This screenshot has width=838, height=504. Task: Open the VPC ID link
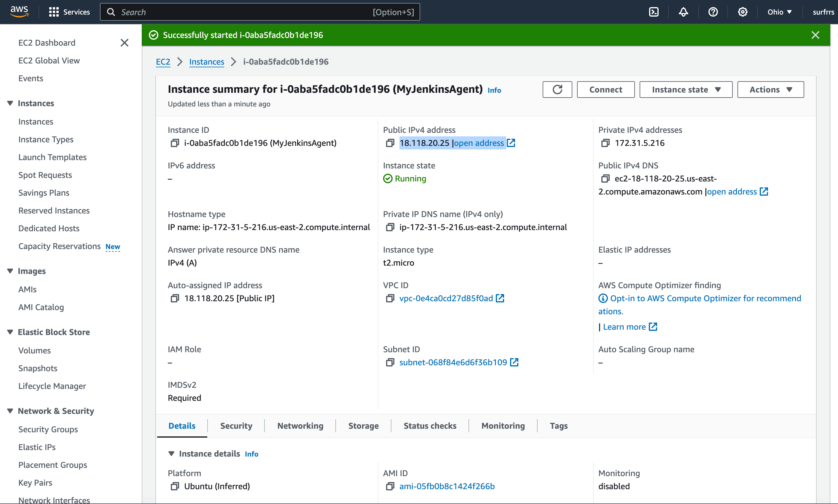pos(446,298)
